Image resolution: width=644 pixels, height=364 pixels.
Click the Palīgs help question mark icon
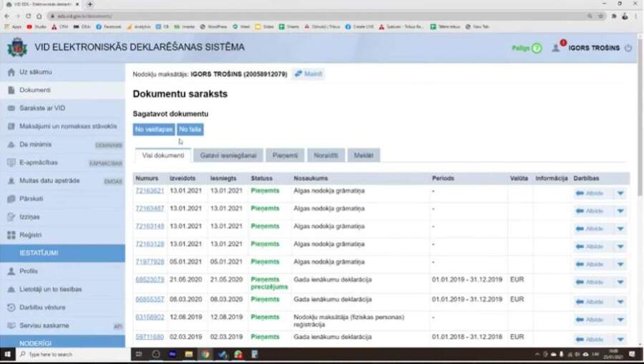(537, 48)
